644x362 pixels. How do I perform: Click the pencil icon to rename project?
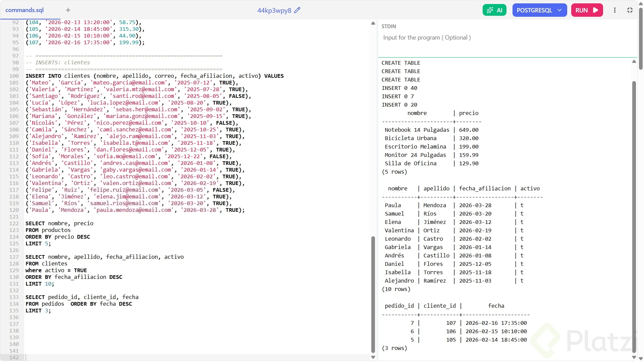tap(297, 10)
